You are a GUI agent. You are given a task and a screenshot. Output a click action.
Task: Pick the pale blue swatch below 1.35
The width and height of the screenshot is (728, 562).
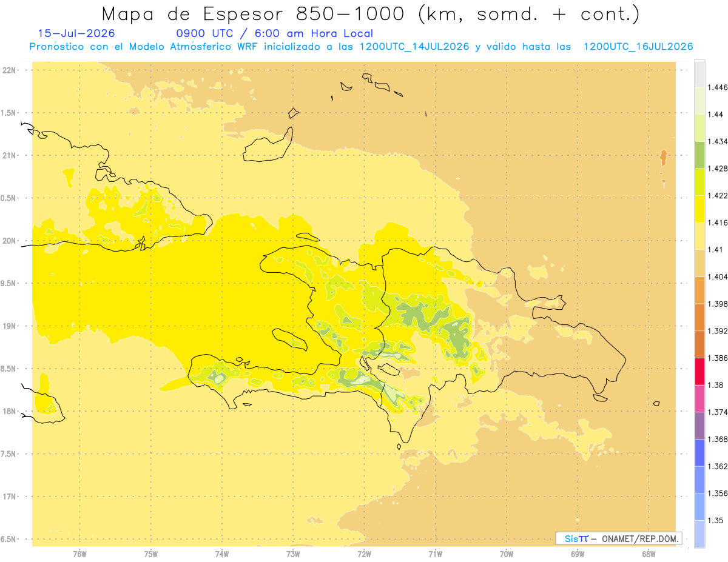[x=699, y=534]
